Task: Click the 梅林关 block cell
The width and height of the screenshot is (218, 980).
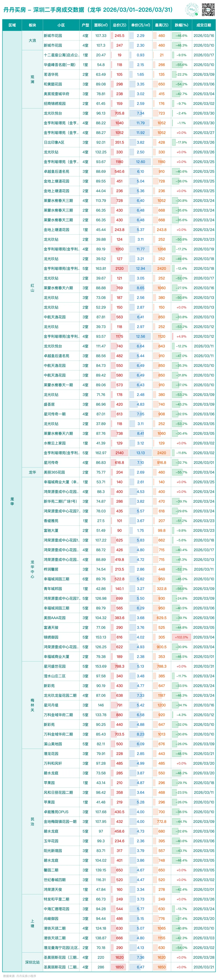Action: coord(32,705)
